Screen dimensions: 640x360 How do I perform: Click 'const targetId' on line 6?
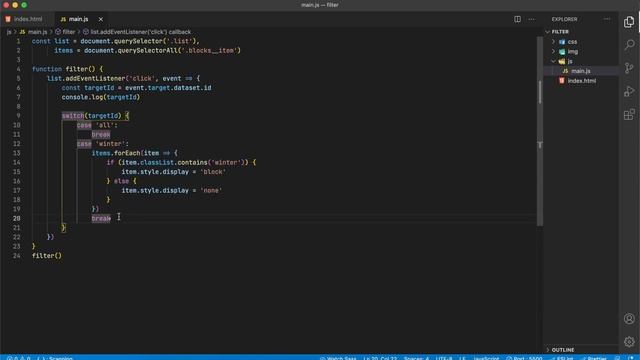click(88, 88)
